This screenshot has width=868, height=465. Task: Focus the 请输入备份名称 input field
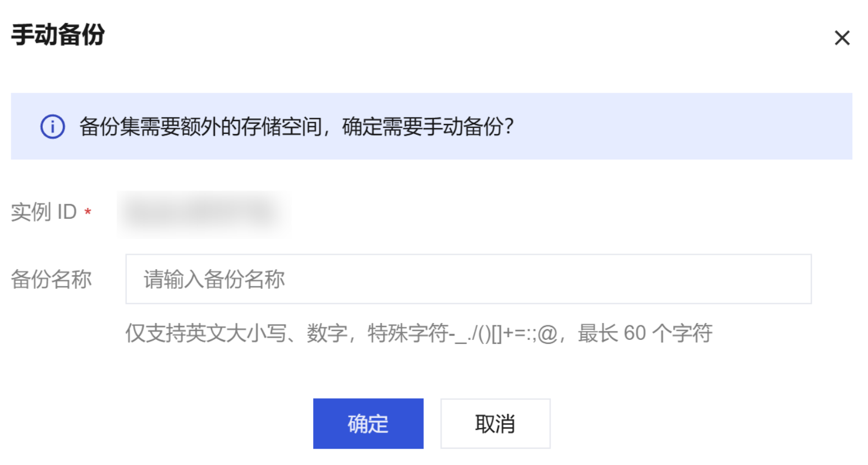click(x=468, y=279)
